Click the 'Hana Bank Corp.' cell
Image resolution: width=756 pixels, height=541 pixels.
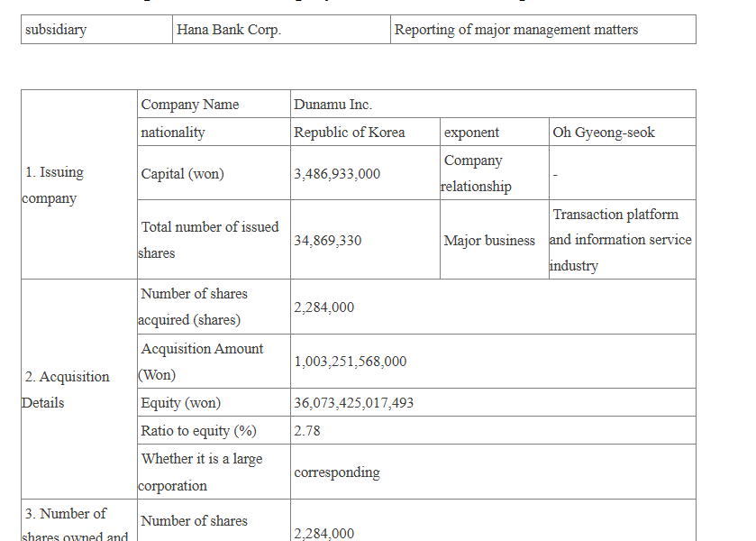click(281, 30)
